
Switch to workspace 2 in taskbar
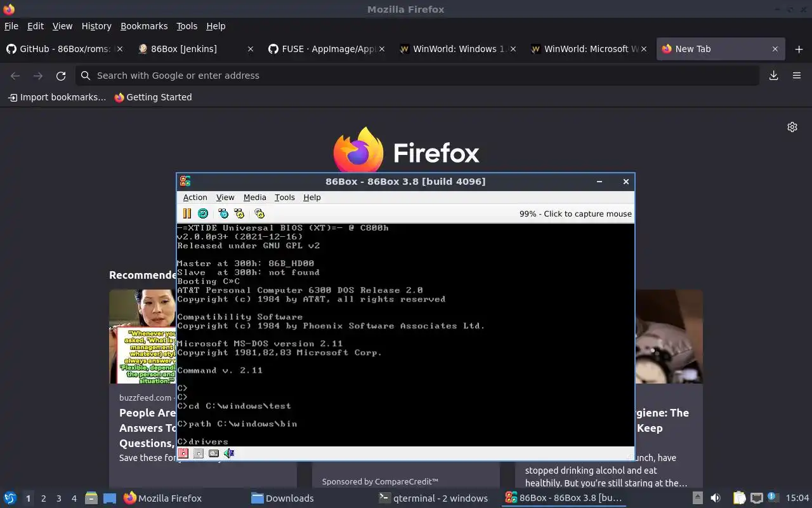[44, 498]
